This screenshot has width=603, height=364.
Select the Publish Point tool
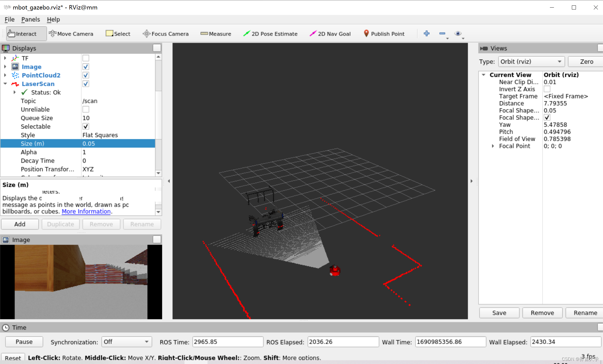[x=384, y=34]
